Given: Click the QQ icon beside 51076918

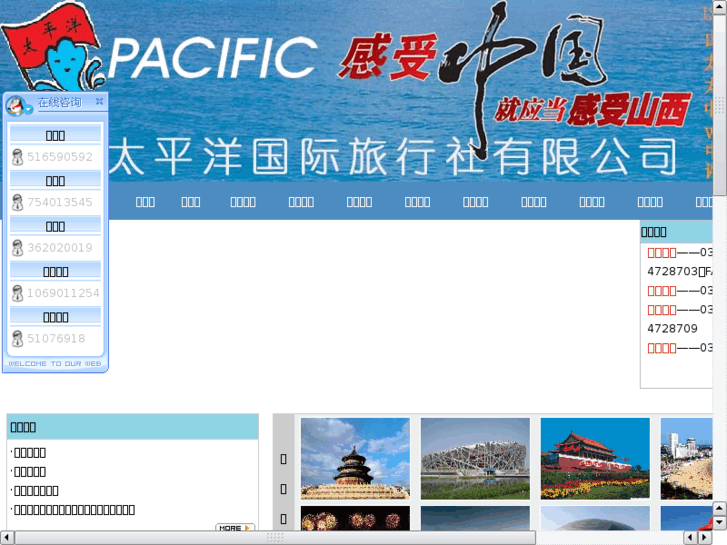Looking at the screenshot, I should click(18, 339).
